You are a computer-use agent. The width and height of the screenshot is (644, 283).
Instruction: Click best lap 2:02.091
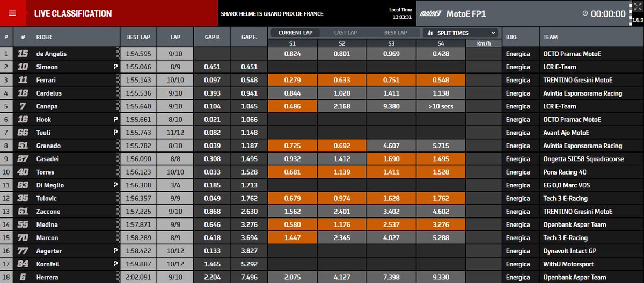[138, 277]
